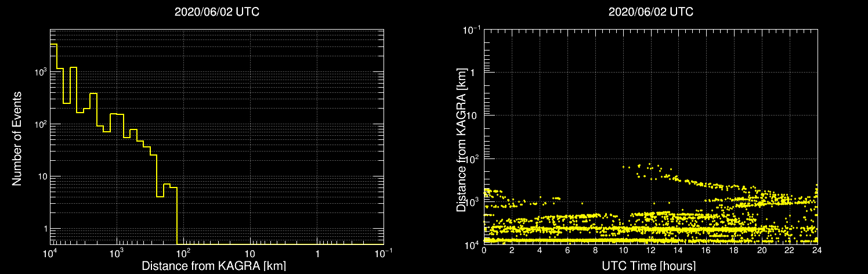
Task: Click the right plot title 2020/06/02 UTC
Action: (650, 12)
